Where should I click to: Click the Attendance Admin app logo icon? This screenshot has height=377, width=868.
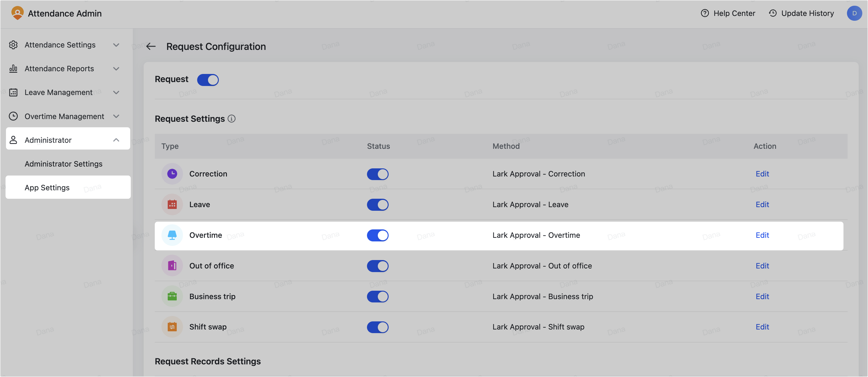click(x=17, y=13)
